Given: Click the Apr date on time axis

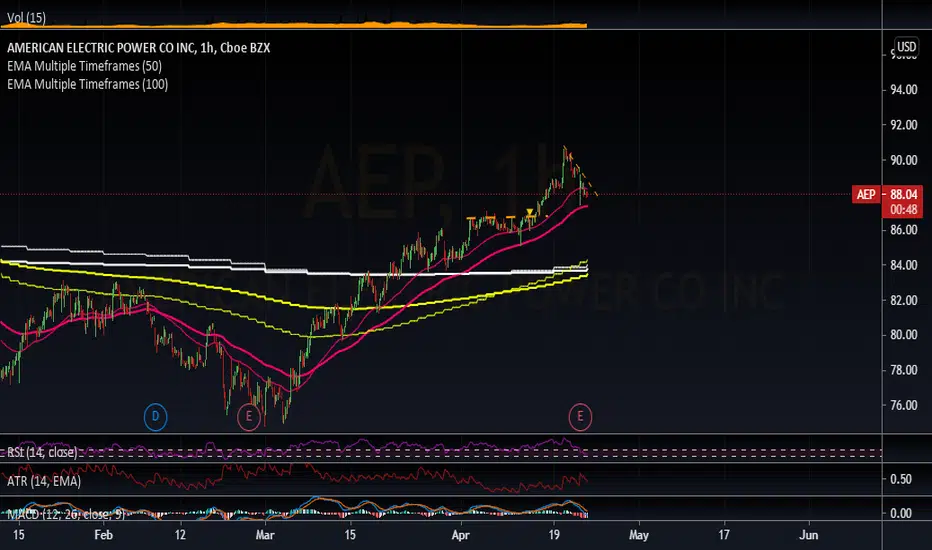Looking at the screenshot, I should tap(461, 535).
